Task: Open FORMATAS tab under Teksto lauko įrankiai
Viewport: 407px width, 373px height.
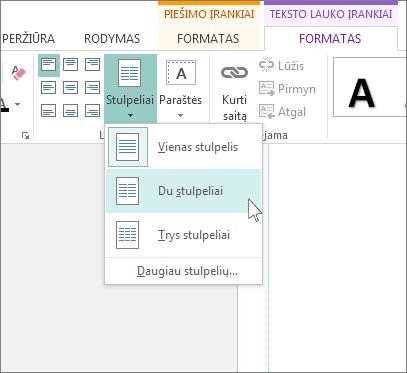Action: click(x=330, y=39)
